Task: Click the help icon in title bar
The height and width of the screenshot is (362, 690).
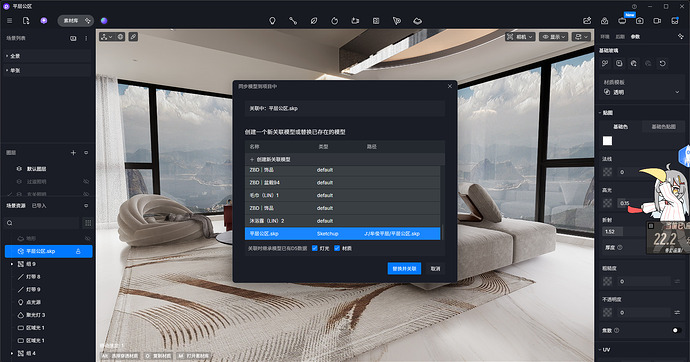Action: [634, 6]
